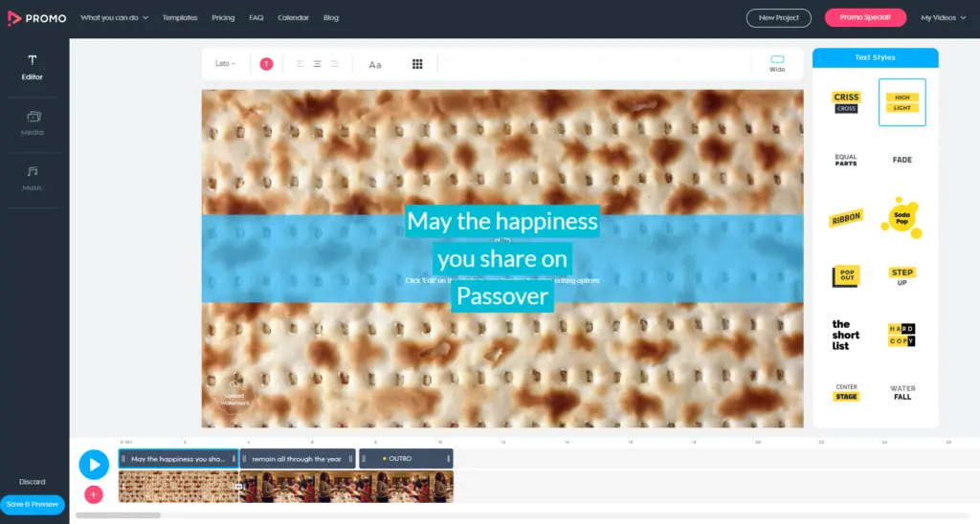Select center text alignment icon
Screen dimensions: 980x524
317,64
